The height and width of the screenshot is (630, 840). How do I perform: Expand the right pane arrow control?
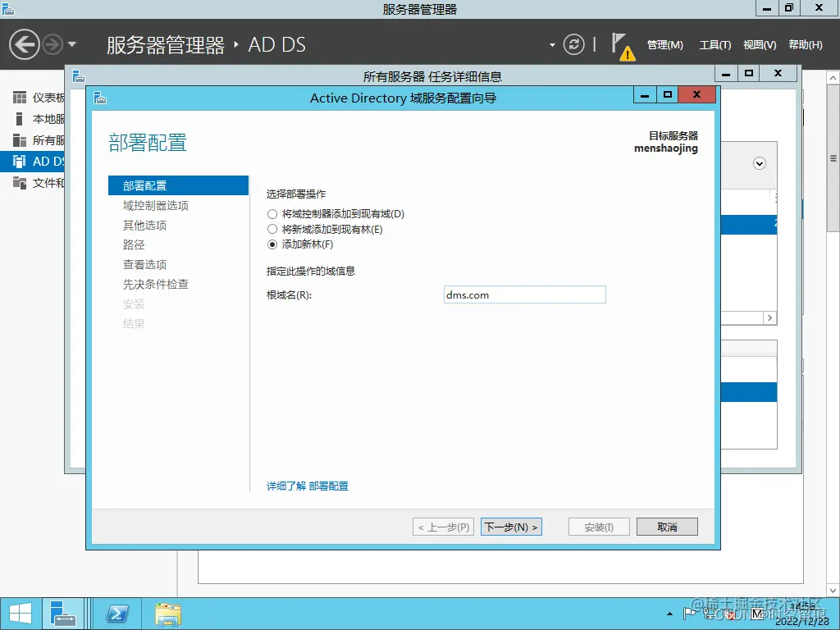pos(769,317)
